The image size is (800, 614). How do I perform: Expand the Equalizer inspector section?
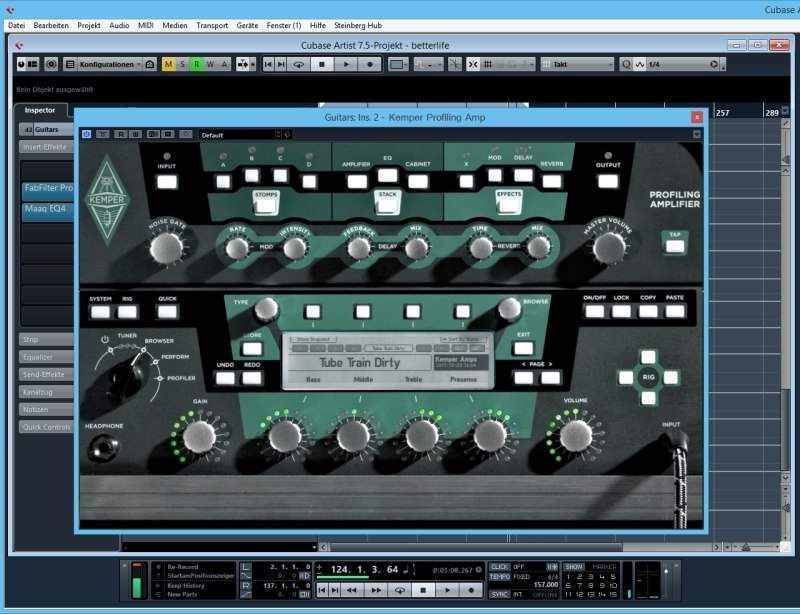46,357
